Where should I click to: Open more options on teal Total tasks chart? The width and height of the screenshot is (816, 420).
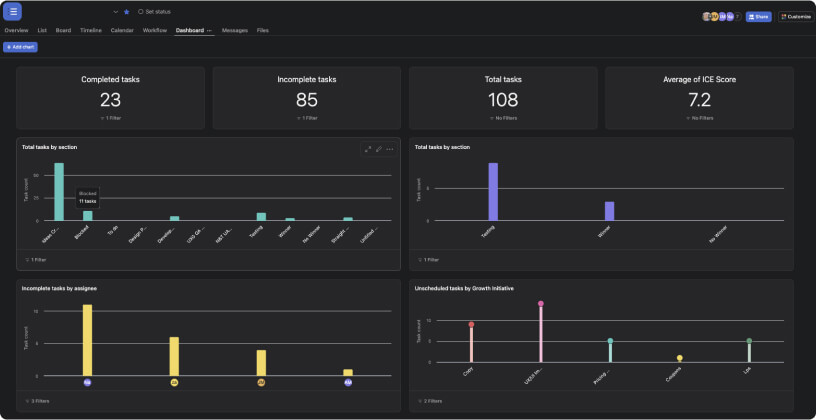coord(390,149)
